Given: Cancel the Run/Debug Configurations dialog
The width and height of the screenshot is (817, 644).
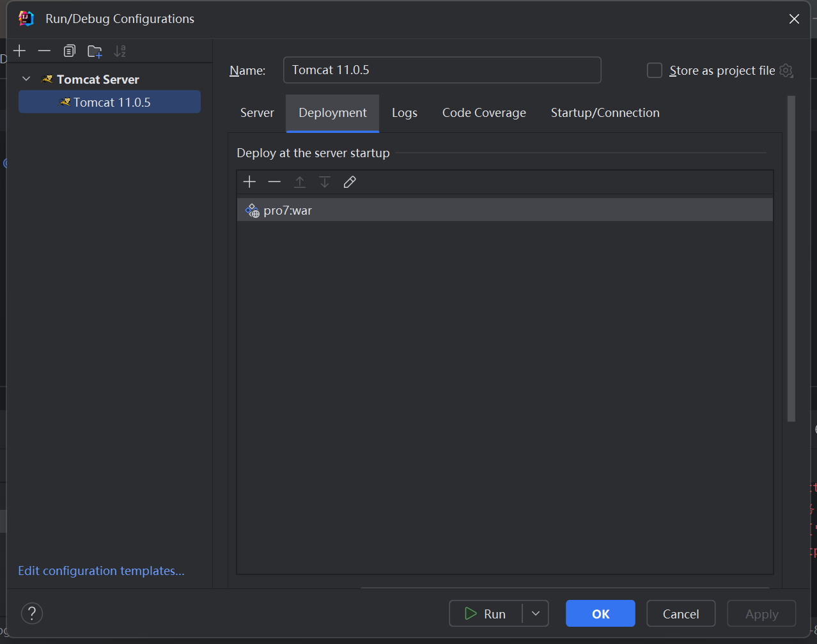Looking at the screenshot, I should 681,614.
